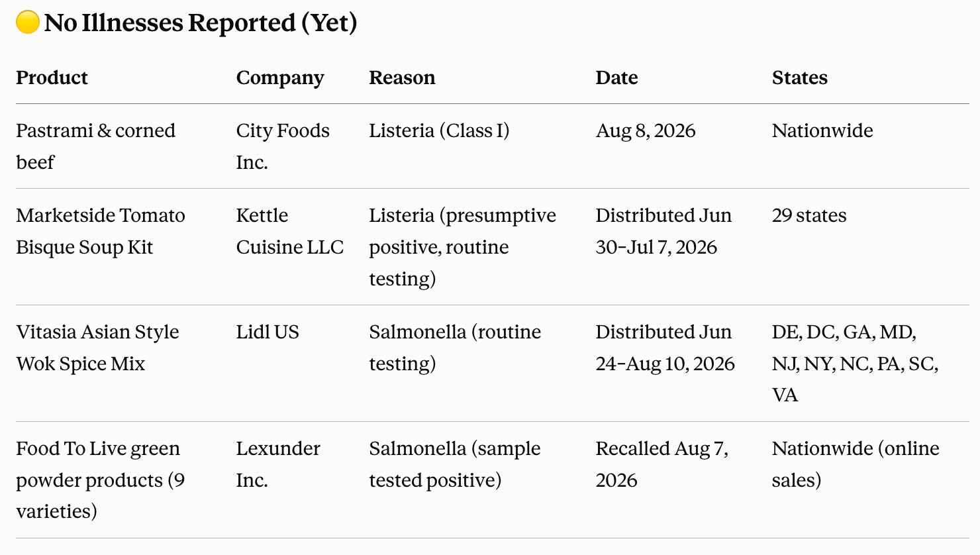The image size is (980, 555).
Task: Select the 'Lidl US' company cell
Action: point(268,332)
